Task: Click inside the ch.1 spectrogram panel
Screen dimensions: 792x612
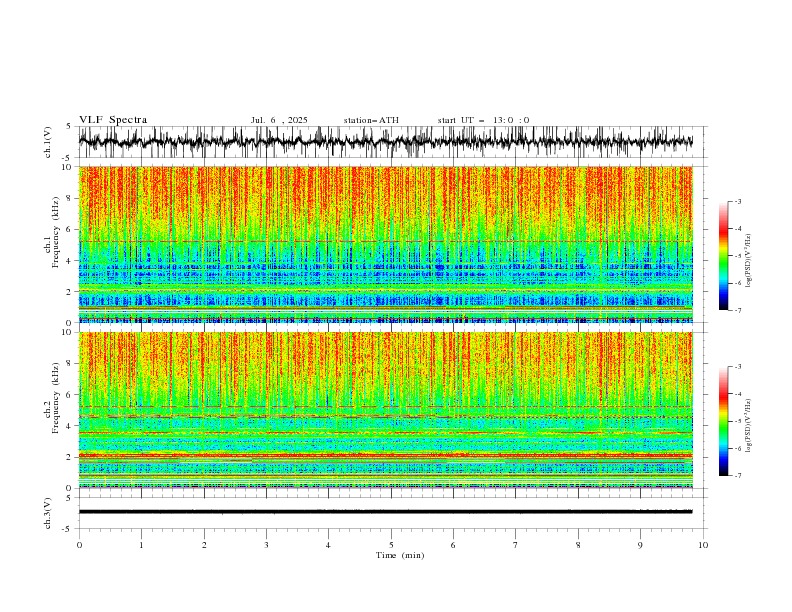Action: [x=386, y=244]
